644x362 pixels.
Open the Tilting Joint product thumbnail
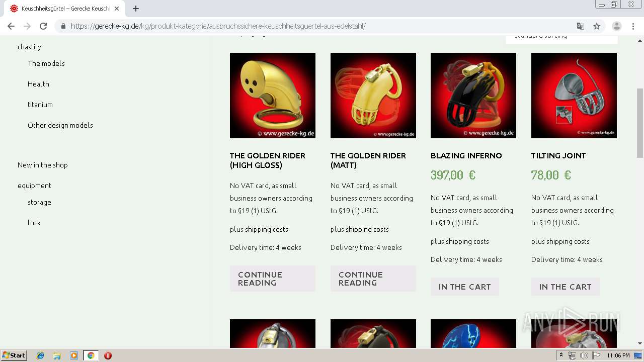[x=574, y=96]
